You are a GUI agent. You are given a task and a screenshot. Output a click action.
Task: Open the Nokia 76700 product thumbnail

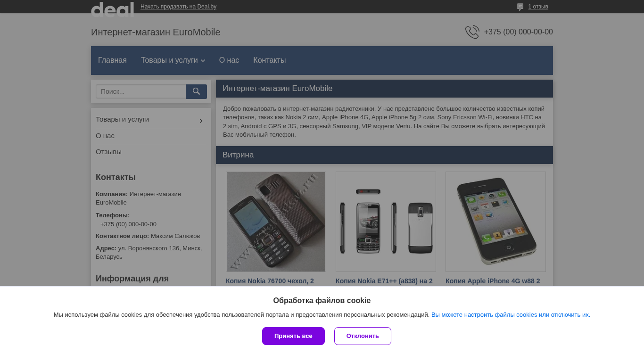click(276, 222)
